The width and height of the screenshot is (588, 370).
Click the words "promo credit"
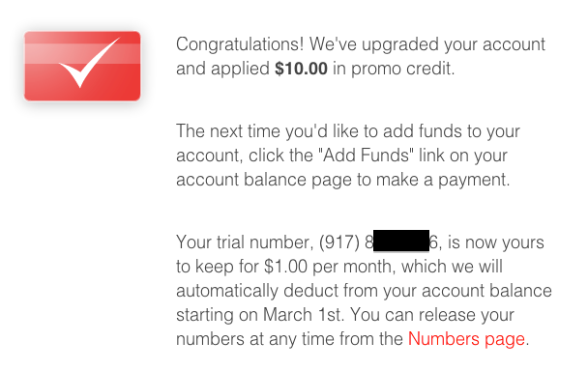point(401,69)
